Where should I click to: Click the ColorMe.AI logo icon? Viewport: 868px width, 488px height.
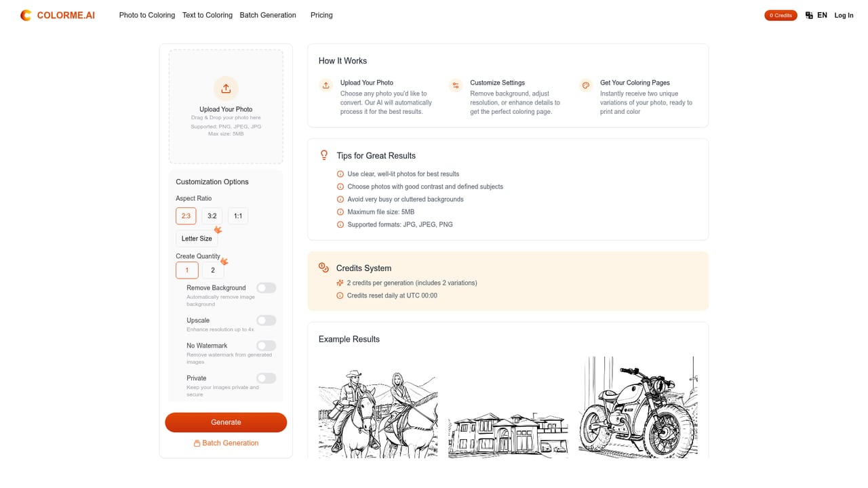(x=26, y=15)
